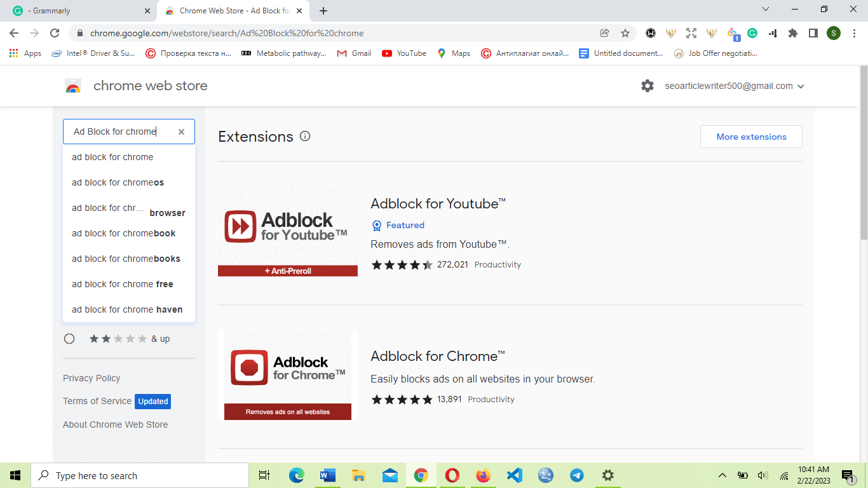Open the green Grammarly extension in toolbar
The image size is (868, 488).
(752, 33)
